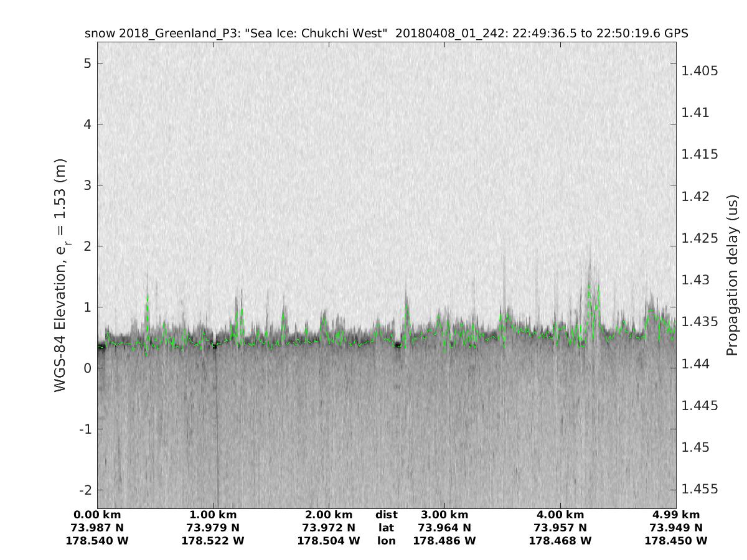Image resolution: width=747 pixels, height=560 pixels.
Task: Click the "dist" legend label on x-axis
Action: click(387, 515)
